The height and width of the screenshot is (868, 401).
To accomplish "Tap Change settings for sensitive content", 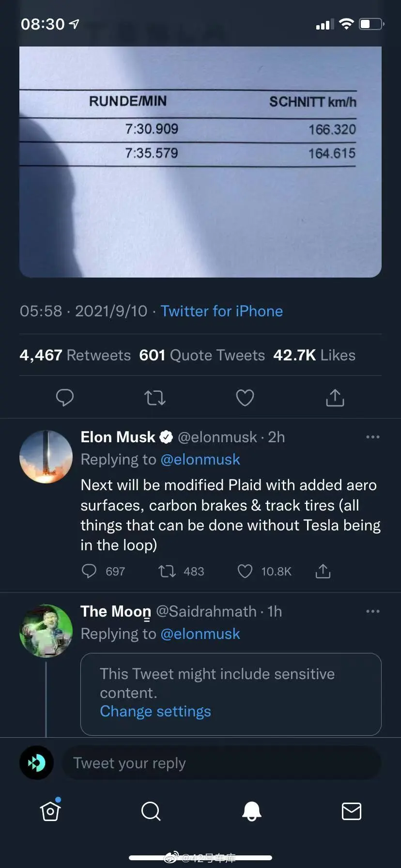I will (x=155, y=712).
